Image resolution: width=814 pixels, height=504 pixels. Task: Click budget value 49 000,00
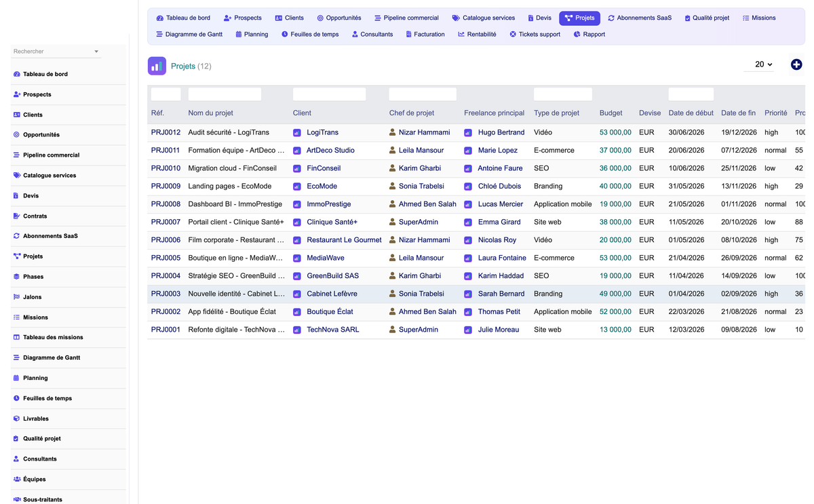(615, 294)
